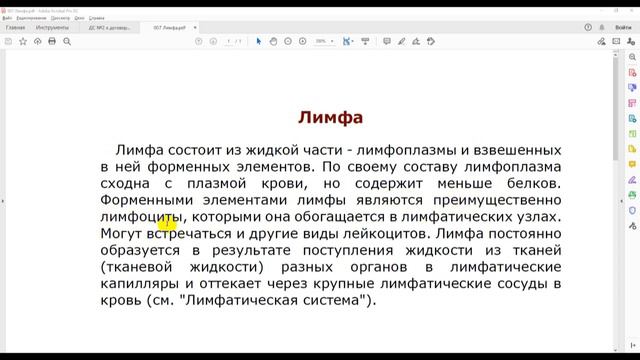Select the hand pan tool
640x360 pixels.
(273, 41)
